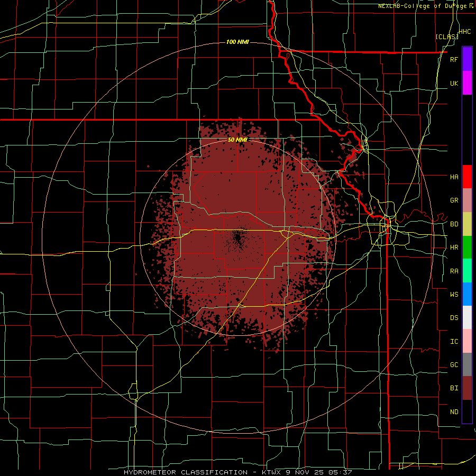Click the 'NEXLAB-College of DuPage' text
Viewport: 476px width, 476px height.
pyautogui.click(x=423, y=6)
